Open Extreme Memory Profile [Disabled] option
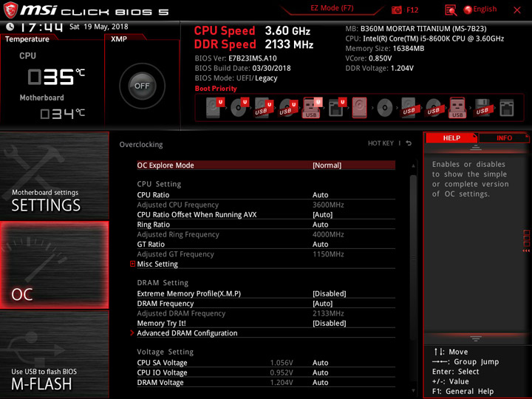 [330, 293]
